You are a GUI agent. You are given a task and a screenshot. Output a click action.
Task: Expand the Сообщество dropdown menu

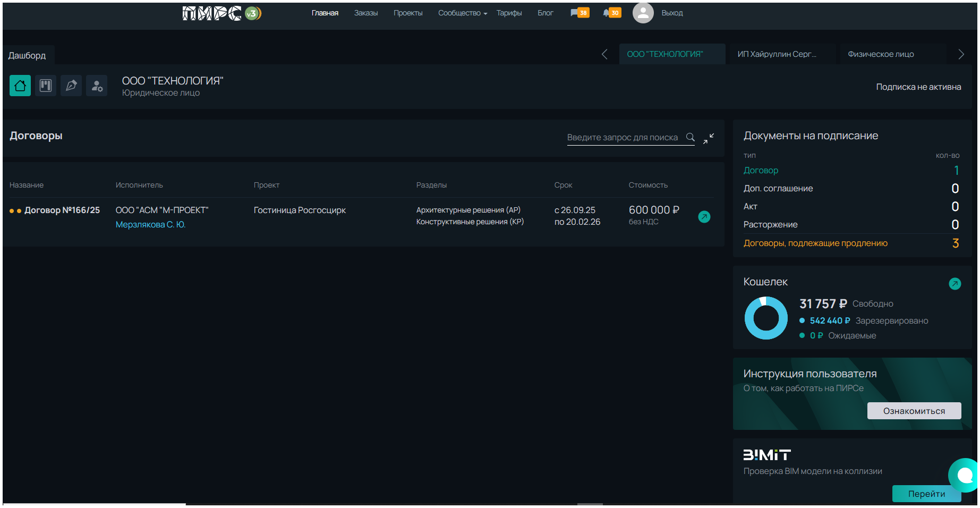462,13
